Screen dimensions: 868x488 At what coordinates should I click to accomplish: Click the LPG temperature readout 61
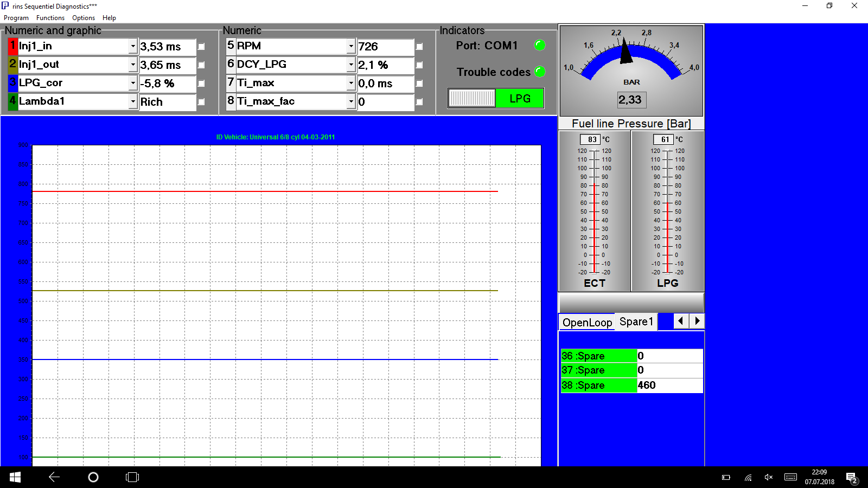[663, 139]
